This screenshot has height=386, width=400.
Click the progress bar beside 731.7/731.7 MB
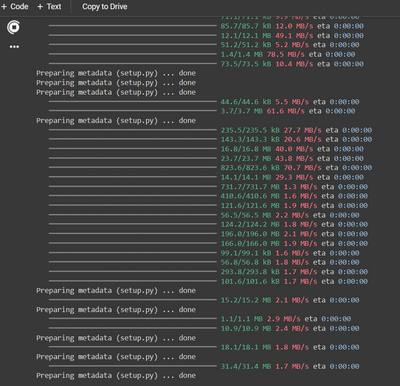[x=133, y=186]
